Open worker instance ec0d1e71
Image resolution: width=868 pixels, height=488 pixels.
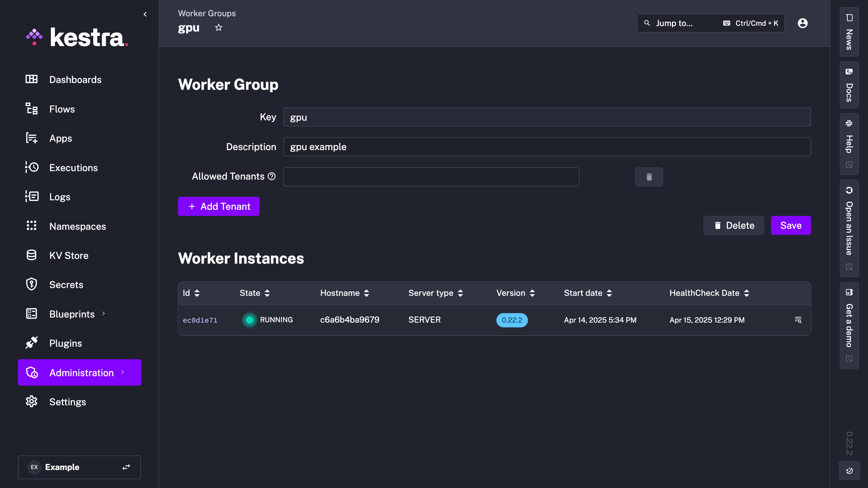click(200, 320)
